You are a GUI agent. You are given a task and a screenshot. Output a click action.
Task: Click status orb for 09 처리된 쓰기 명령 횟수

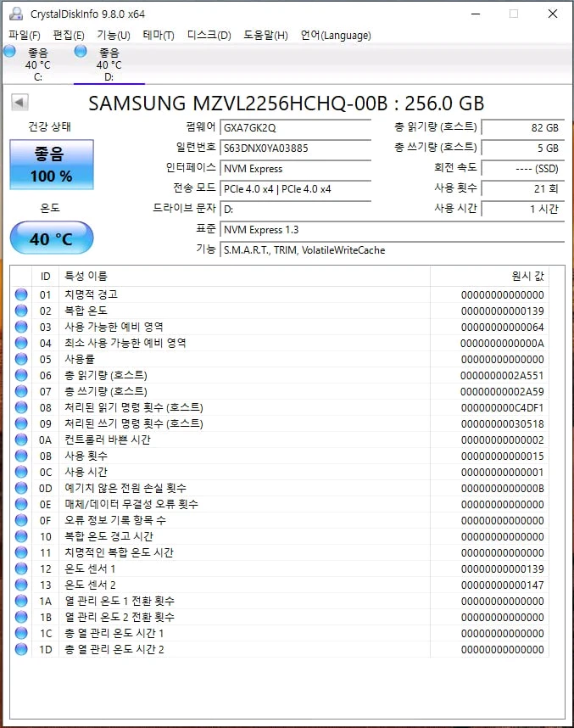coord(21,423)
